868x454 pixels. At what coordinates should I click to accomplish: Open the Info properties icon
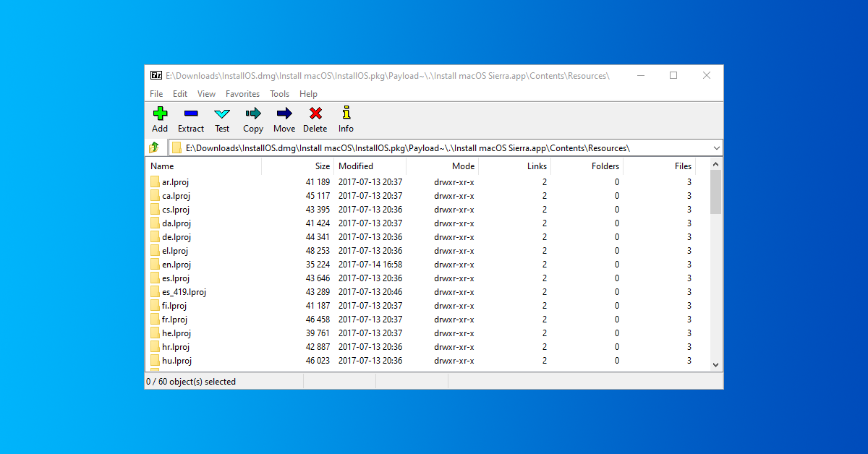click(346, 113)
